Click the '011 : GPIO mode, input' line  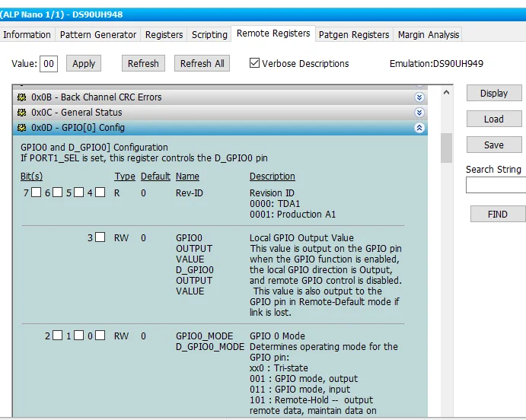pyautogui.click(x=300, y=389)
